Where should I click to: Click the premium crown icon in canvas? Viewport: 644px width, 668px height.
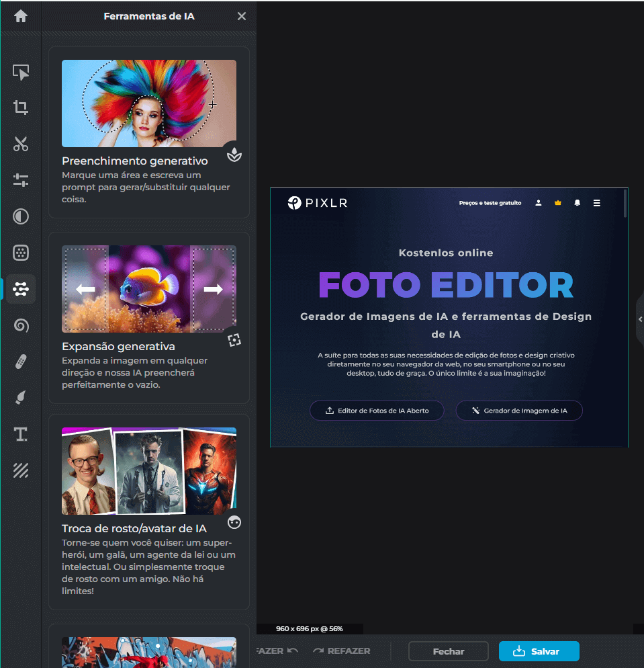tap(558, 203)
